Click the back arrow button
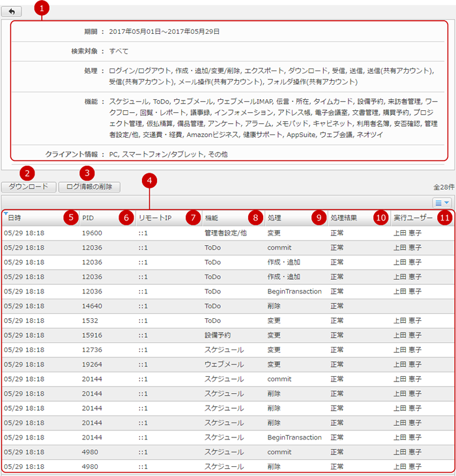 click(x=11, y=12)
